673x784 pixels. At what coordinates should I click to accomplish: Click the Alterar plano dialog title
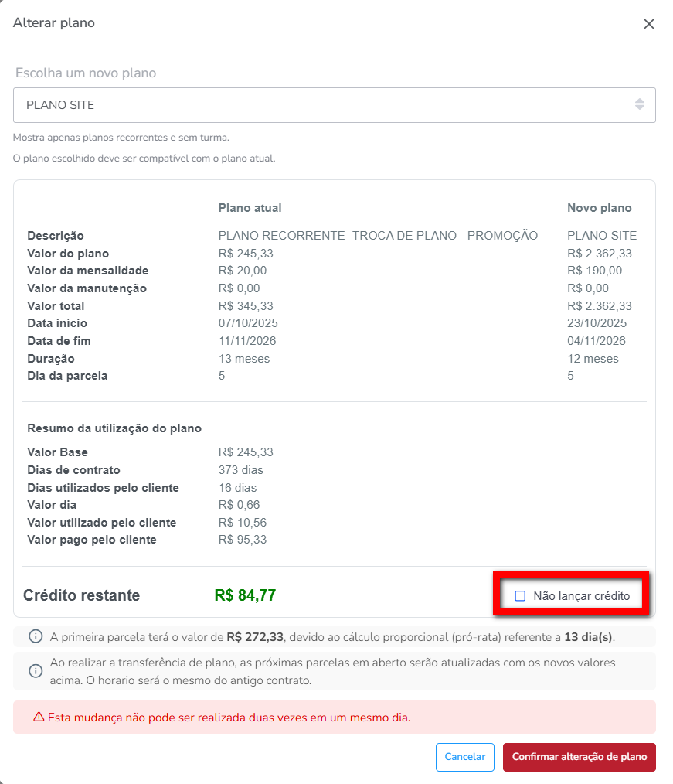(54, 23)
